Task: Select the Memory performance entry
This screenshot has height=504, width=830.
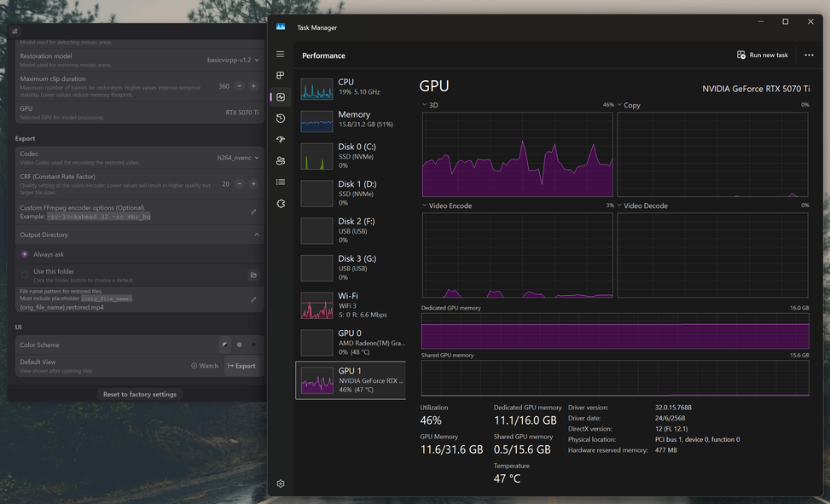Action: [351, 121]
